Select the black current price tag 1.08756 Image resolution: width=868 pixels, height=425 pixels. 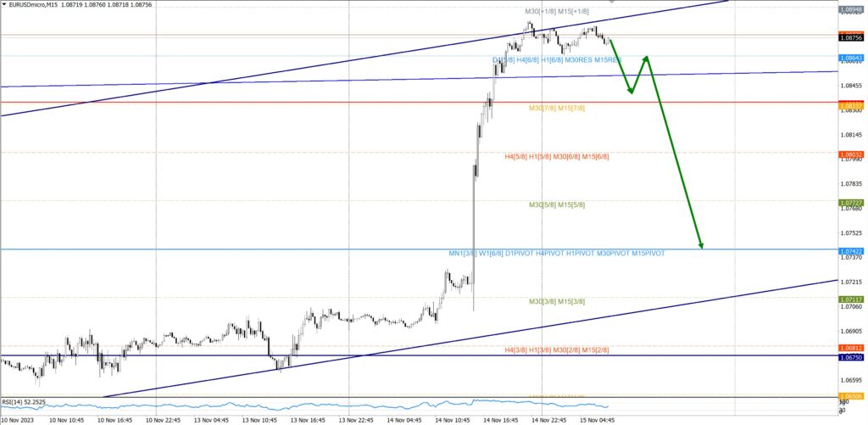tap(851, 38)
